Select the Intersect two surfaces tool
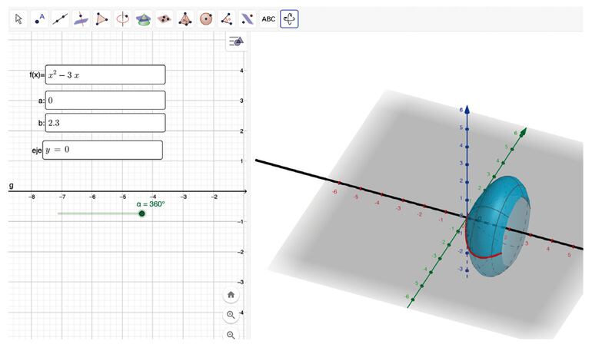Viewport: 592px width, 364px height. [144, 19]
